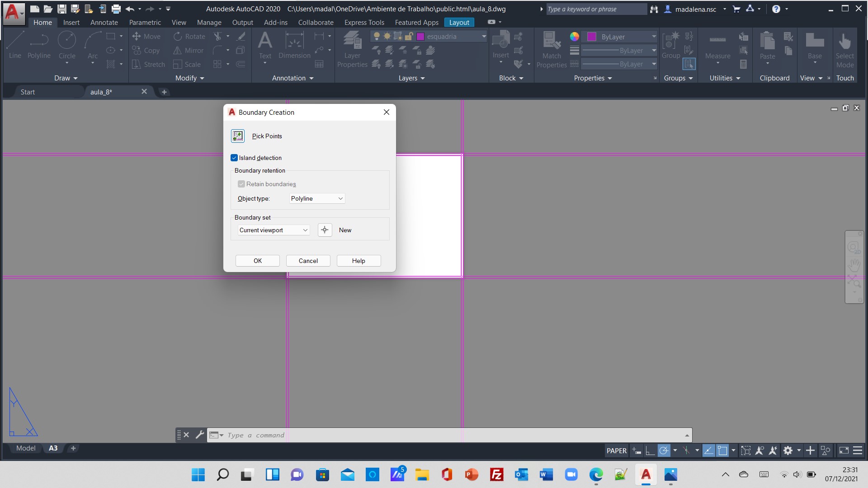Toggle Island detection checkbox
868x488 pixels.
pos(234,158)
